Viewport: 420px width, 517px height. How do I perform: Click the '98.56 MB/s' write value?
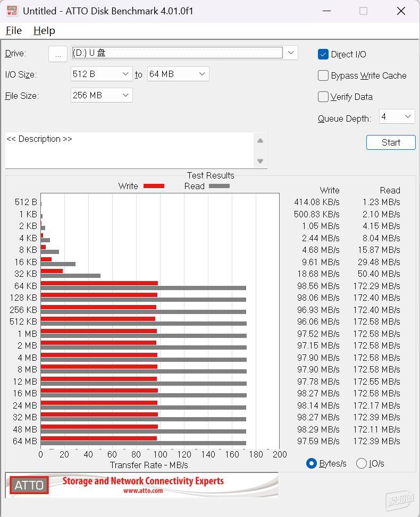[318, 286]
